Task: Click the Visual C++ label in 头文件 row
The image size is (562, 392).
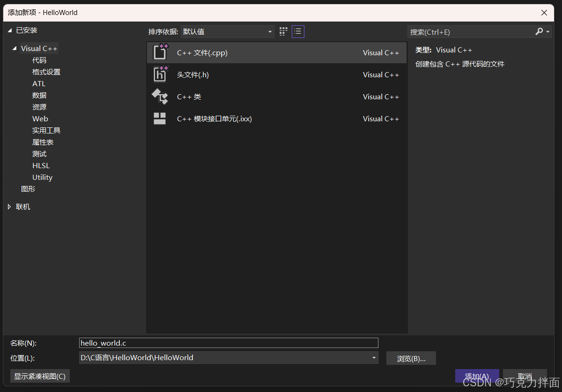Action: coord(381,75)
